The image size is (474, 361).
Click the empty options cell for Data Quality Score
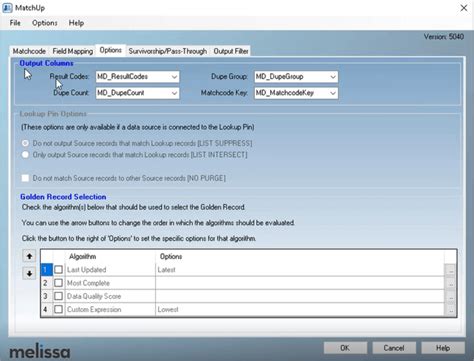tap(300, 296)
